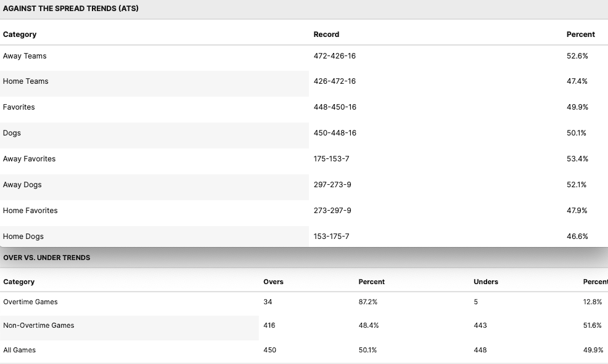Click the Unders column header
Screen dimensions: 608x364
(486, 281)
